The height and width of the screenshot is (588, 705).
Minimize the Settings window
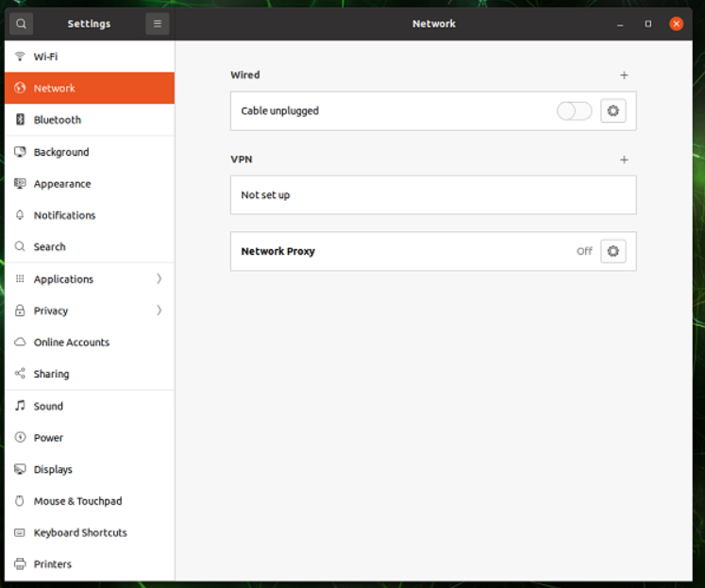click(620, 24)
